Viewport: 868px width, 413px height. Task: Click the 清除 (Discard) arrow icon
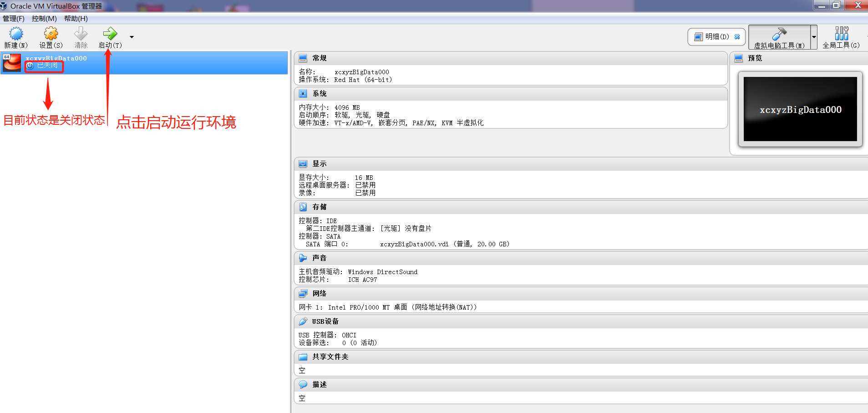click(81, 34)
